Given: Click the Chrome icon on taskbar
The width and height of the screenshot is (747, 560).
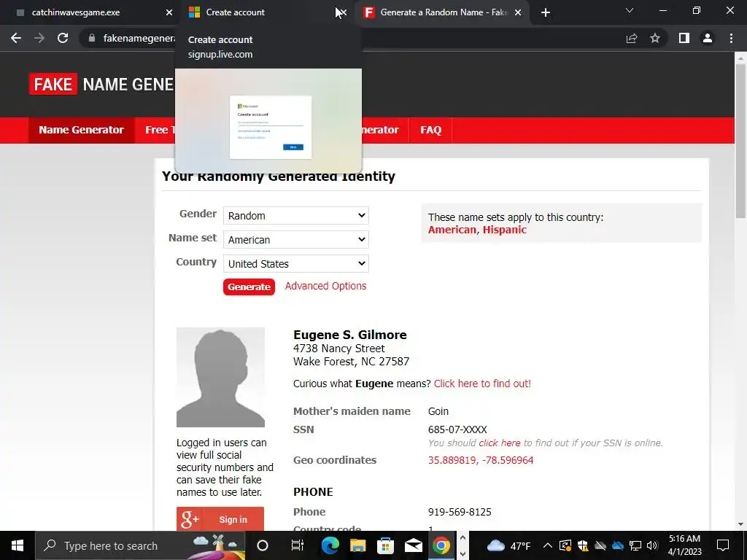Looking at the screenshot, I should [x=441, y=545].
